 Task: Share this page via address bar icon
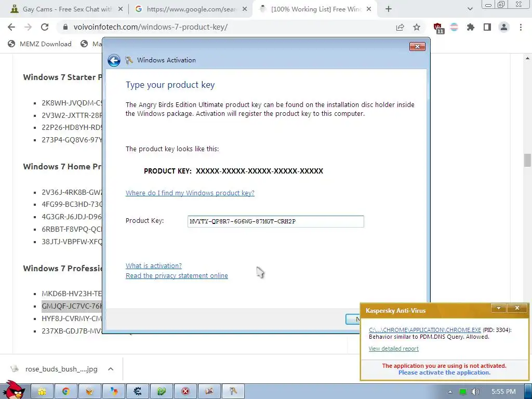point(400,27)
